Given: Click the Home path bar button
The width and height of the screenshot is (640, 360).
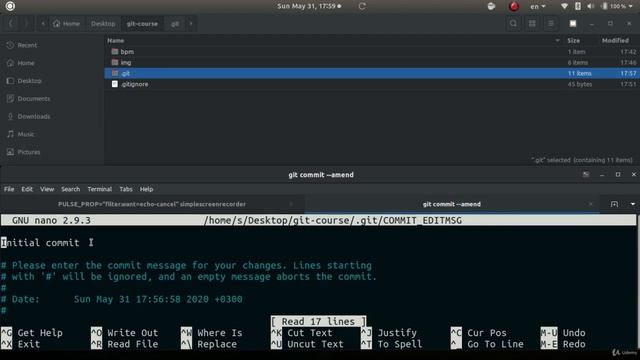Looking at the screenshot, I should click(66, 24).
